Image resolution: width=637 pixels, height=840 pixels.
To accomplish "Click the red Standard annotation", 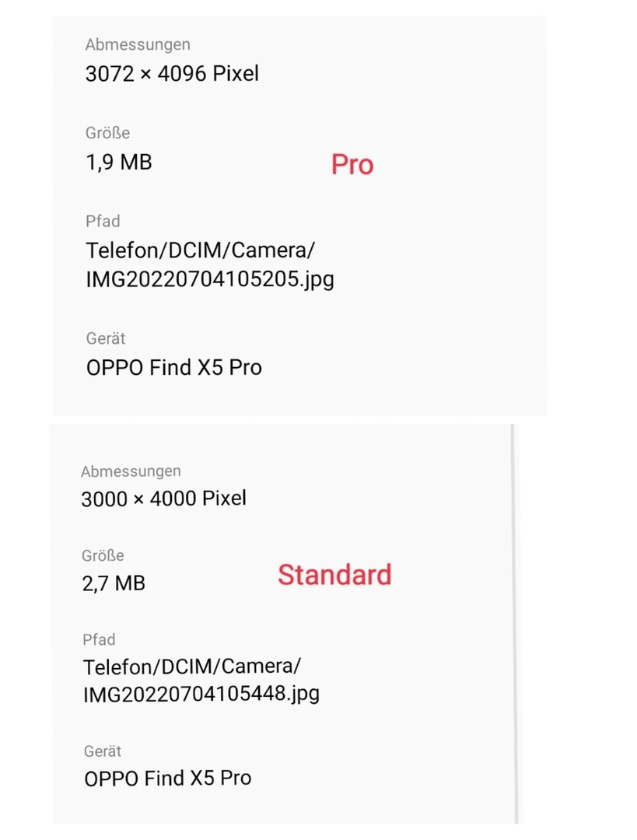I will (335, 575).
